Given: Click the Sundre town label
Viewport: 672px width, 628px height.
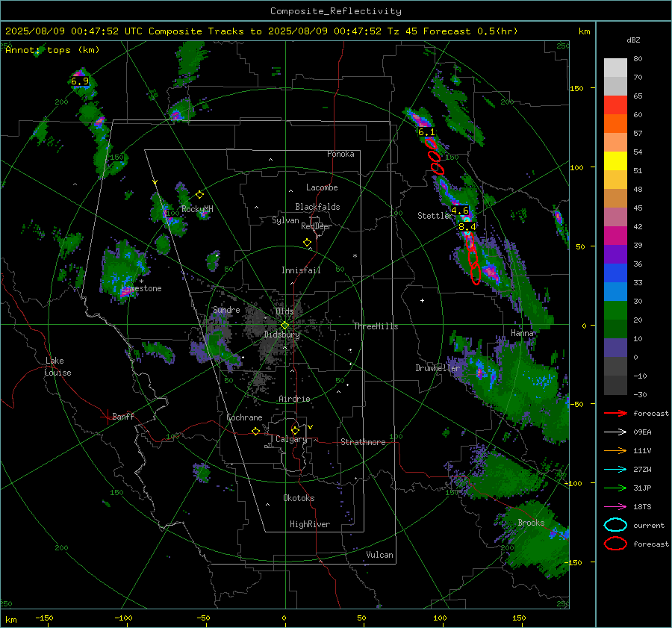Looking at the screenshot, I should click(226, 310).
